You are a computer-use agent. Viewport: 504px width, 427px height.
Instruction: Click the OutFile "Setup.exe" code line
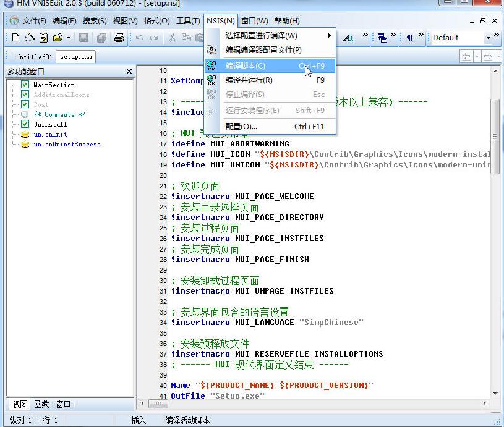click(x=217, y=395)
